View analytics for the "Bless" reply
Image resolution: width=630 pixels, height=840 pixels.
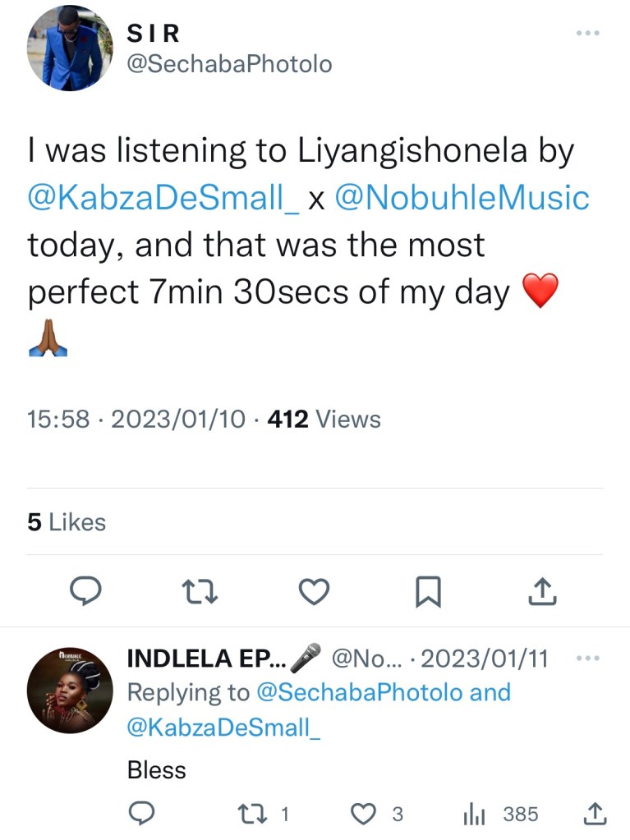475,814
